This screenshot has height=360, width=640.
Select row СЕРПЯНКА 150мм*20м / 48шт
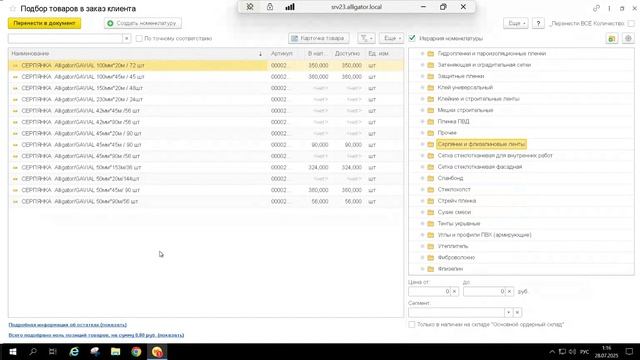206,88
